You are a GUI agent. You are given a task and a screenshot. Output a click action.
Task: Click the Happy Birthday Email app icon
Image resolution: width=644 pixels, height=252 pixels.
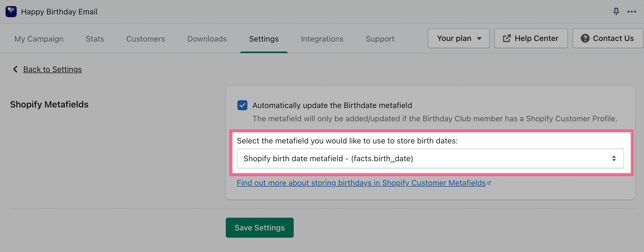pyautogui.click(x=11, y=12)
